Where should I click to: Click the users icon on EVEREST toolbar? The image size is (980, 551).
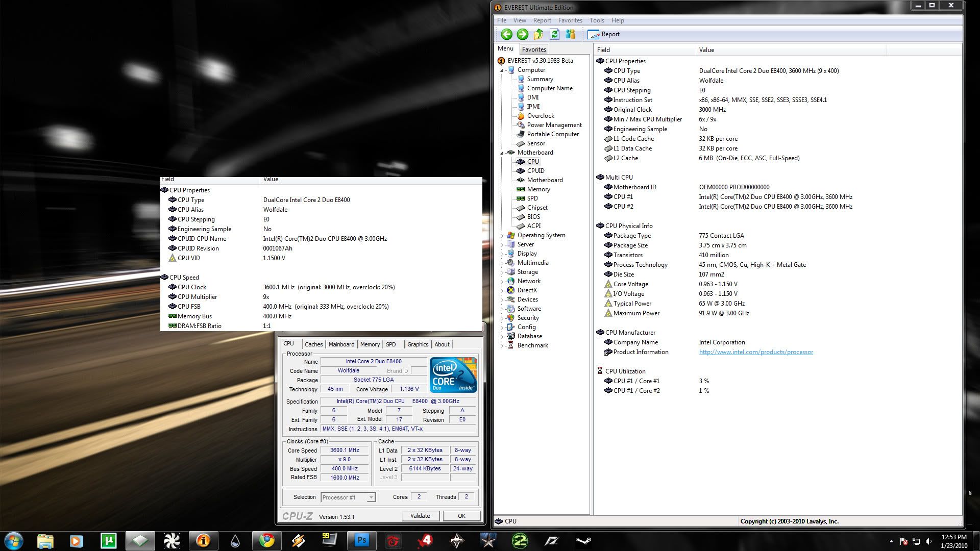coord(571,34)
